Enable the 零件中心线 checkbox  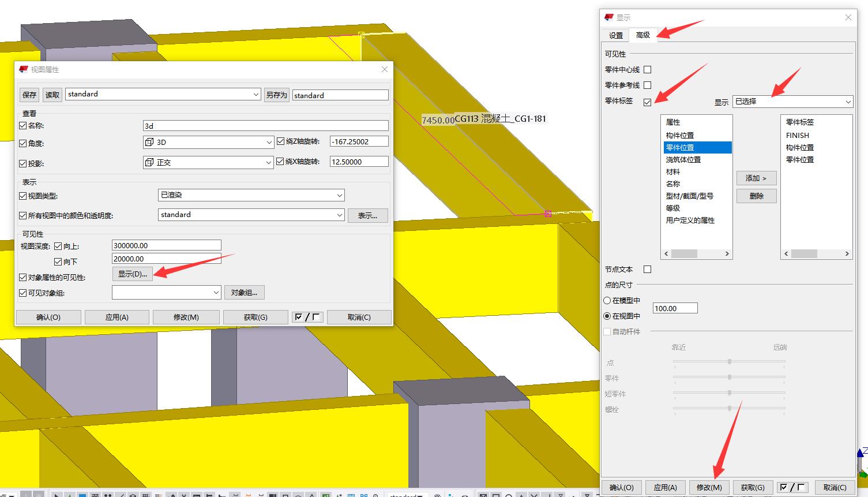[647, 69]
